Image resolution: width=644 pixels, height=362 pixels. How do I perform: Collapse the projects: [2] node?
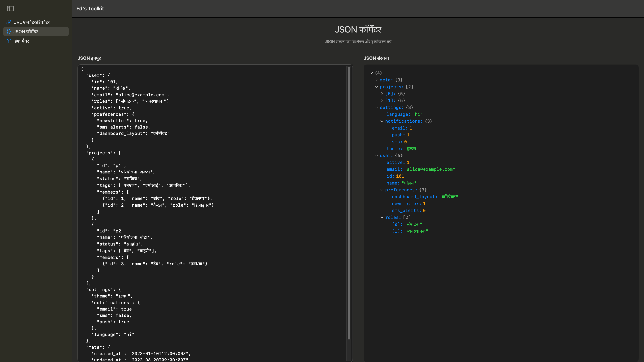(x=377, y=87)
